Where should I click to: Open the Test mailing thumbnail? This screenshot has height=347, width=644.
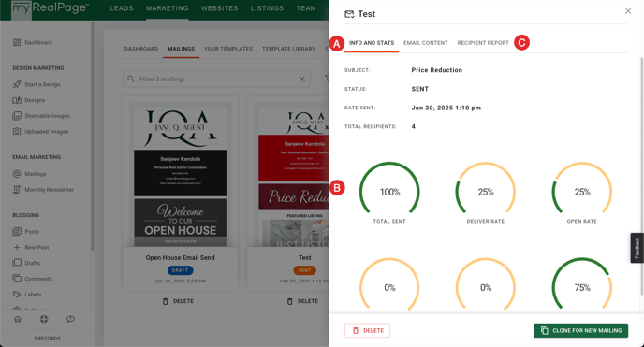tap(291, 175)
